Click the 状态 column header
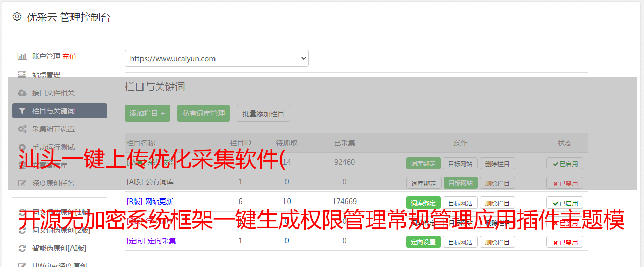 [x=565, y=143]
